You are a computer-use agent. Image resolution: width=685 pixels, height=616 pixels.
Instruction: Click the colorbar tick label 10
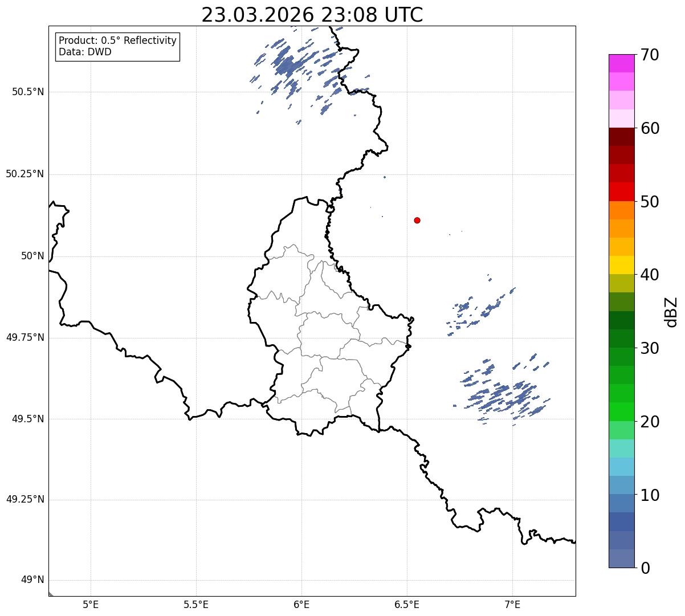(650, 495)
